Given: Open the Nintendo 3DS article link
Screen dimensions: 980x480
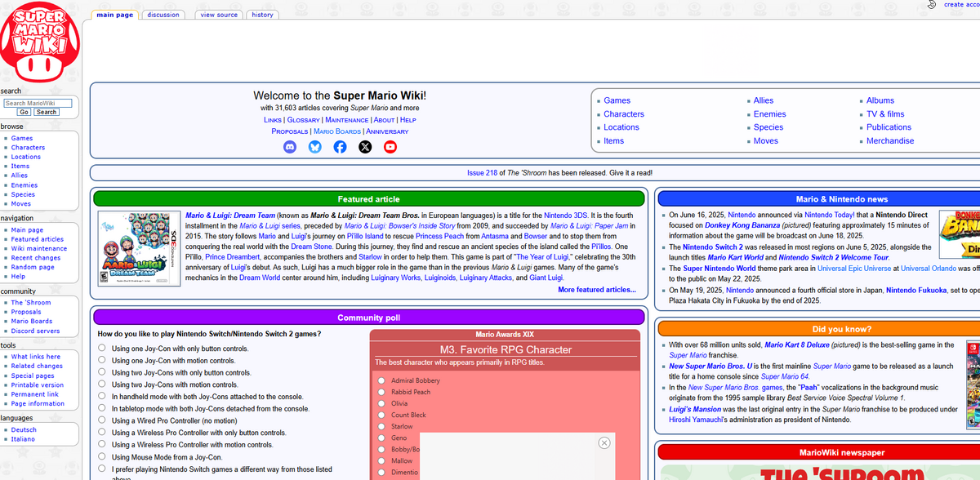Looking at the screenshot, I should tap(566, 215).
